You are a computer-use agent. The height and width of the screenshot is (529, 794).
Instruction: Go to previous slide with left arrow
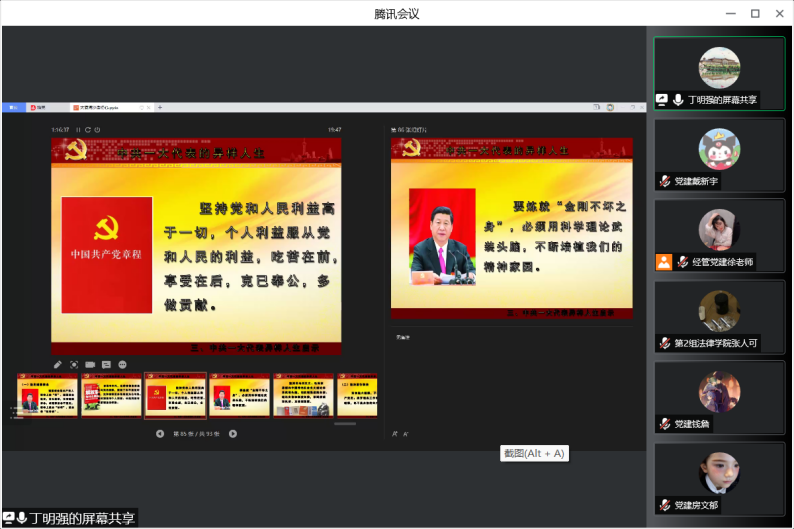(x=160, y=433)
